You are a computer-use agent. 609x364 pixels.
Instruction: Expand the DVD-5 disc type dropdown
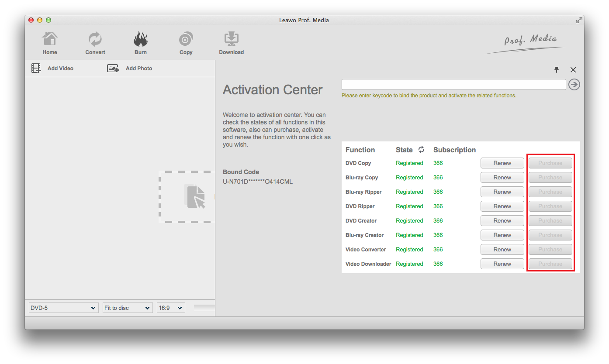[x=63, y=308]
